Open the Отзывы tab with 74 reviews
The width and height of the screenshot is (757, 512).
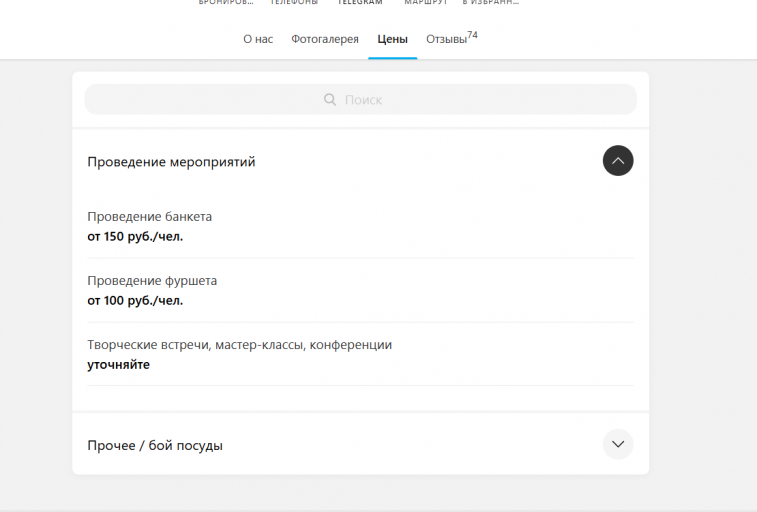451,39
